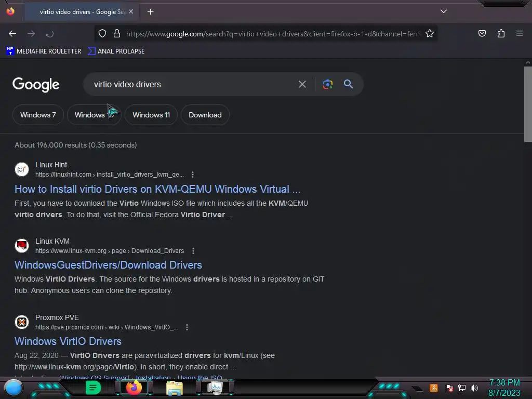Click into the Google search box

click(192, 84)
